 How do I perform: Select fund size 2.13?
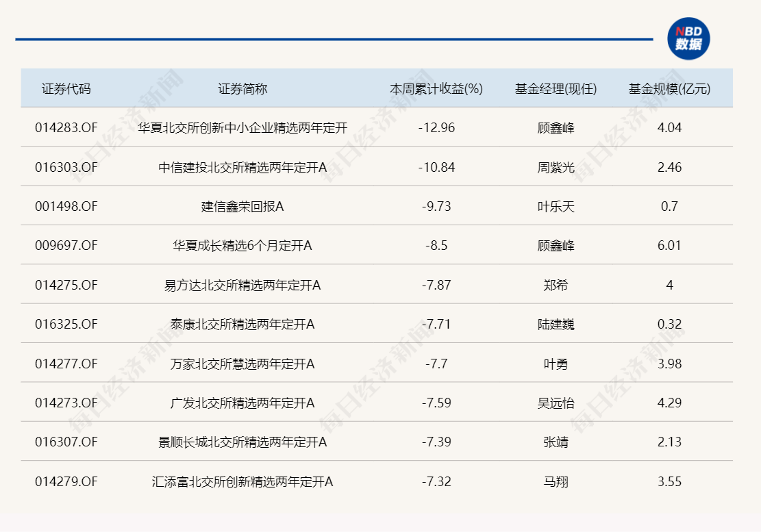pos(669,442)
